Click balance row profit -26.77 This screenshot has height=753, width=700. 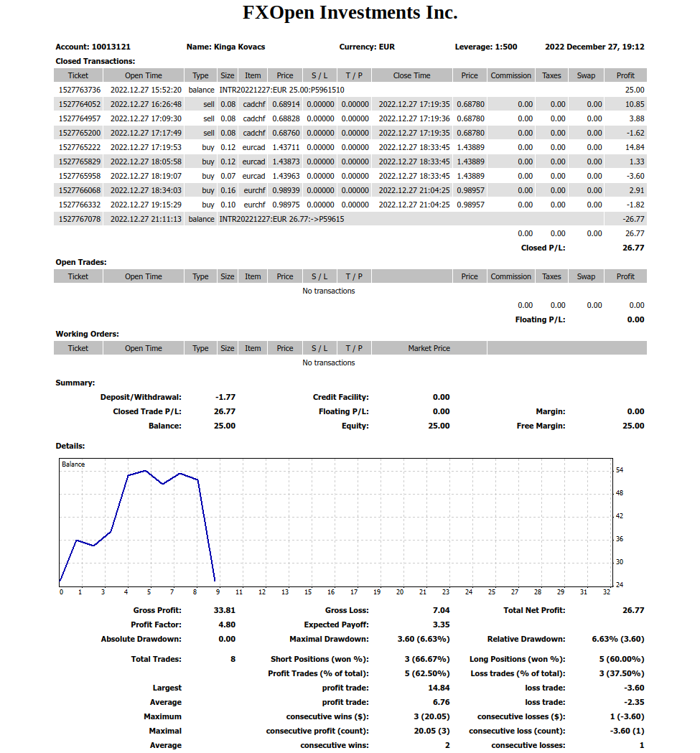(634, 219)
